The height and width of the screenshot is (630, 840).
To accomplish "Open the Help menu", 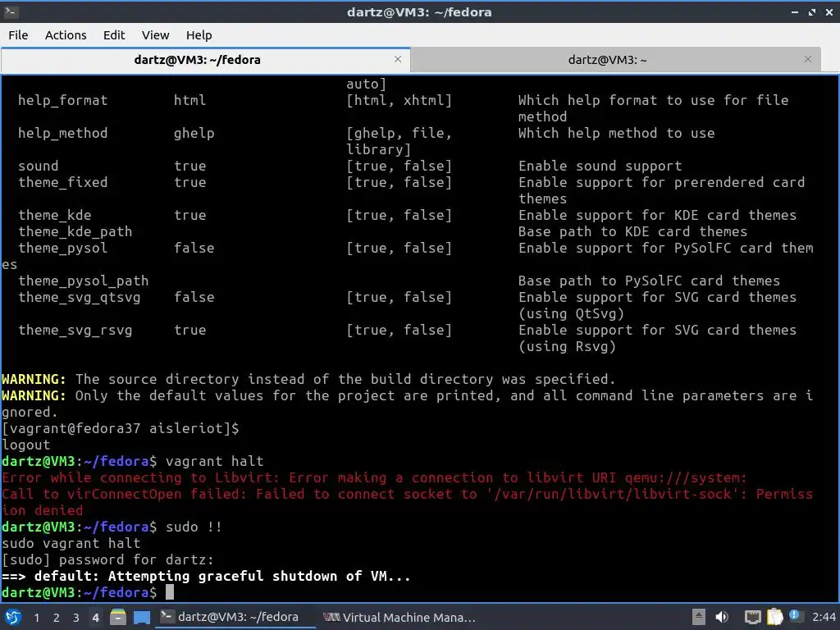I will point(199,35).
